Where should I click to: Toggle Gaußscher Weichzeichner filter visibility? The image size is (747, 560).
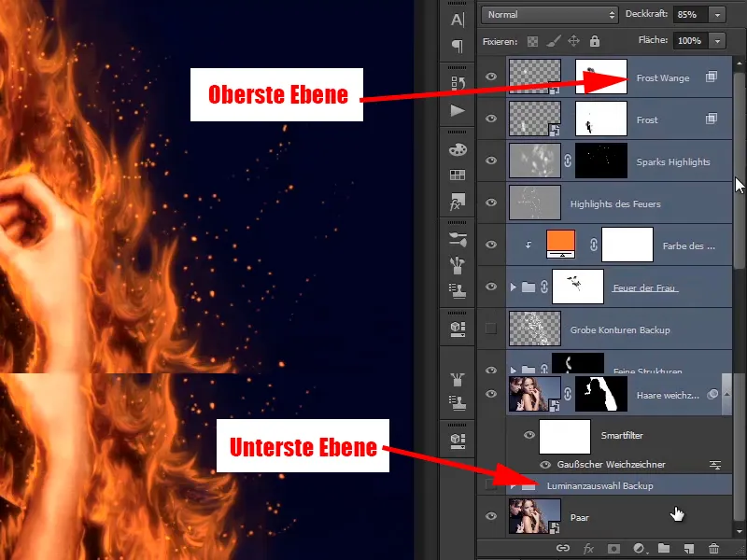545,465
